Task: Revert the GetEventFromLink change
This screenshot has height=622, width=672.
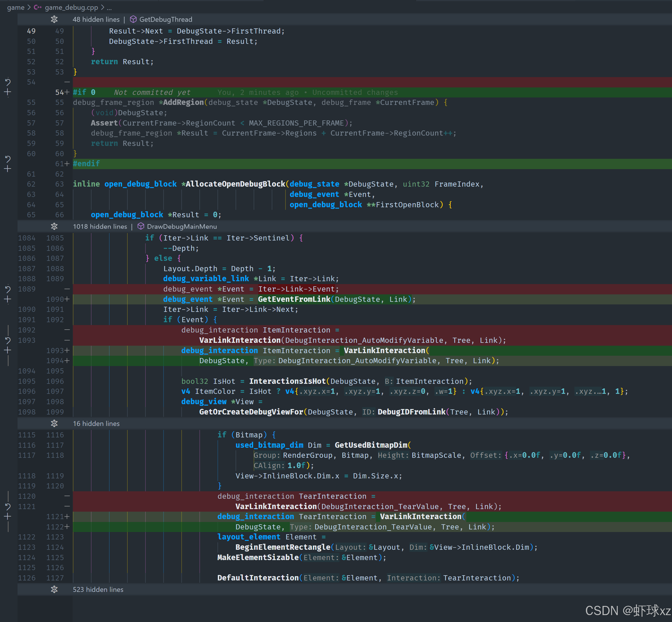Action: (x=8, y=289)
